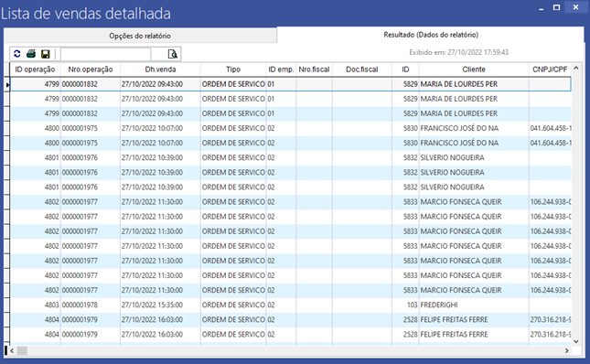Click horizontal scrollbar right arrow
Image resolution: width=590 pixels, height=364 pixels.
pyautogui.click(x=566, y=350)
